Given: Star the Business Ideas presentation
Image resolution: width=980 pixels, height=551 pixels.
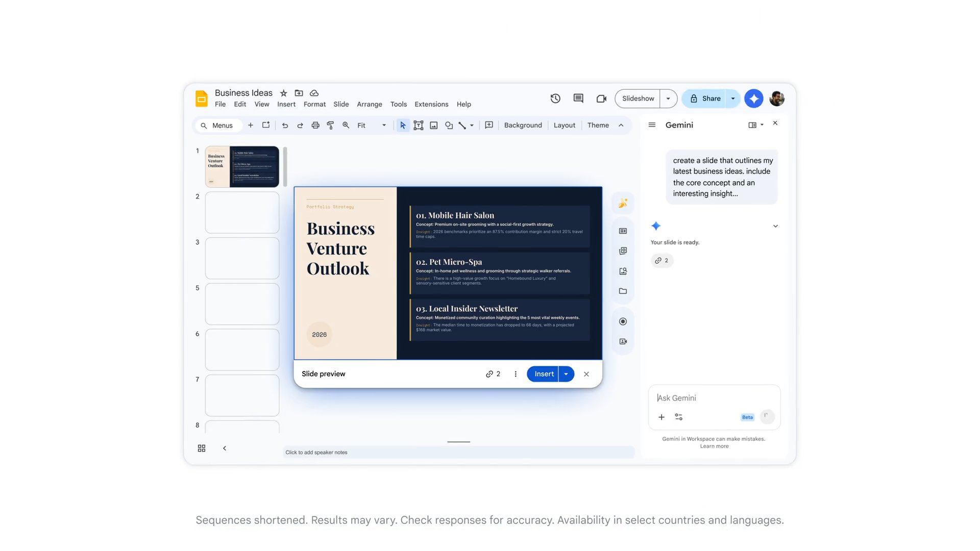Looking at the screenshot, I should (x=284, y=93).
